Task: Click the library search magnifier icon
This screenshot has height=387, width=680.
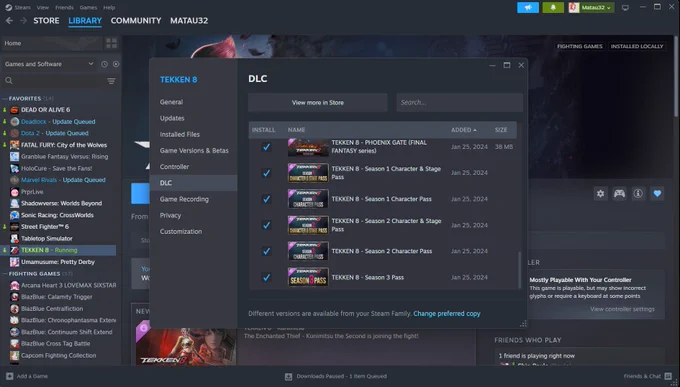Action: (9, 81)
